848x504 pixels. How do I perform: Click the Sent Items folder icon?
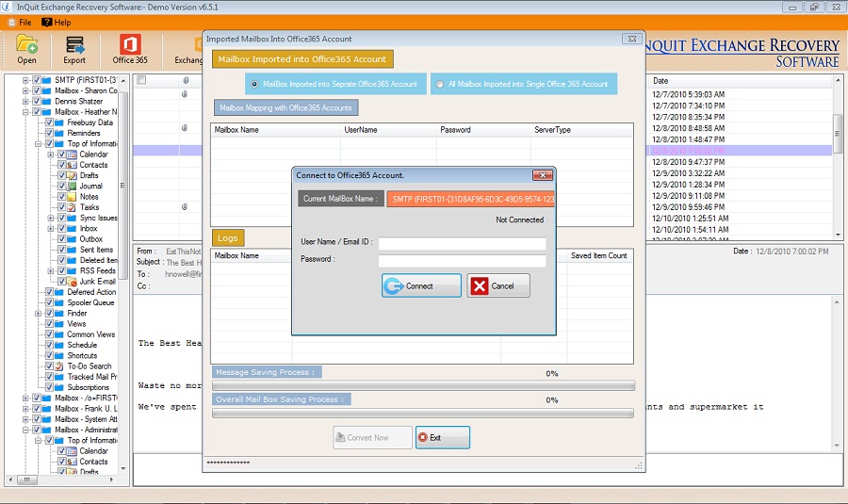[72, 250]
